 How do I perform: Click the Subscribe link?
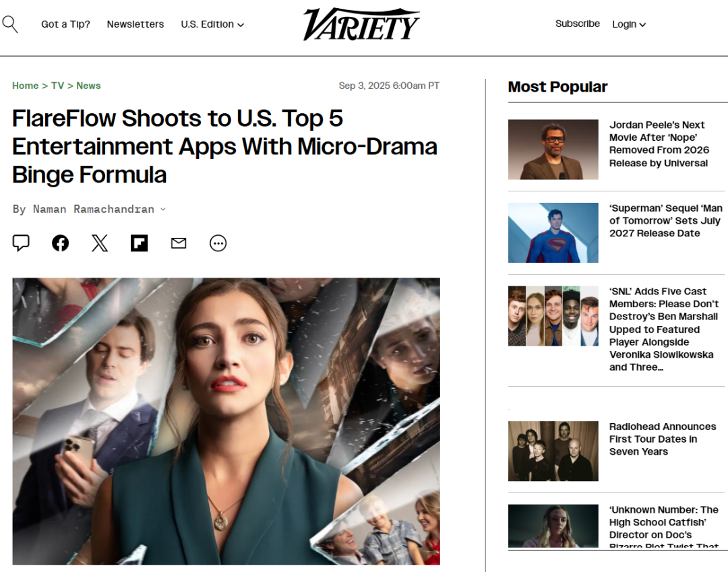click(578, 24)
